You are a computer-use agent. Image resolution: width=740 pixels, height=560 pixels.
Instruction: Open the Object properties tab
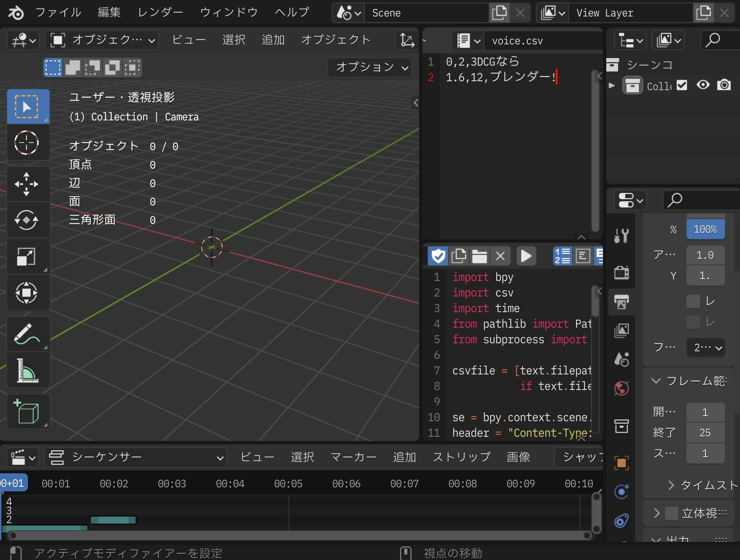pyautogui.click(x=621, y=463)
